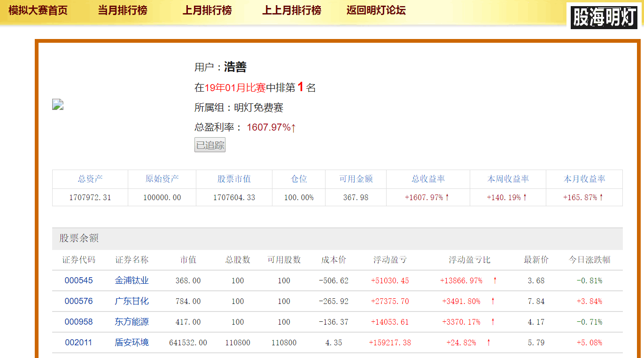Click 总股数 column header
This screenshot has width=644, height=358.
238,260
